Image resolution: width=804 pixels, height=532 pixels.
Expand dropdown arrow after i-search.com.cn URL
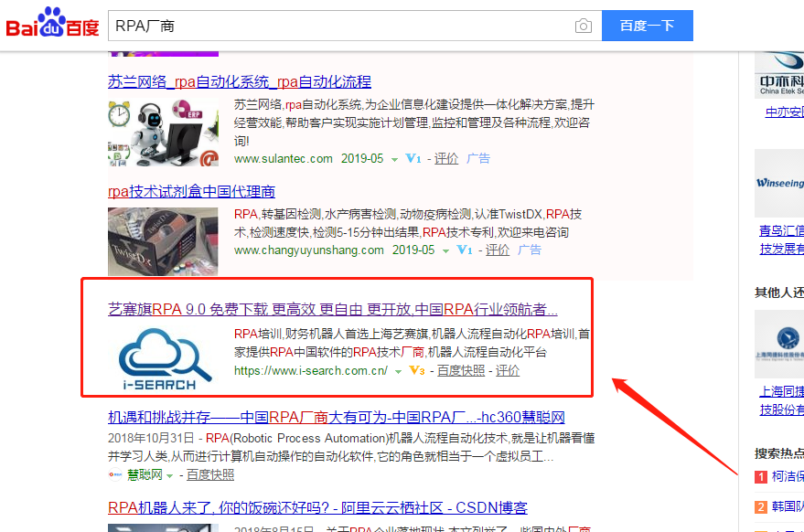398,372
